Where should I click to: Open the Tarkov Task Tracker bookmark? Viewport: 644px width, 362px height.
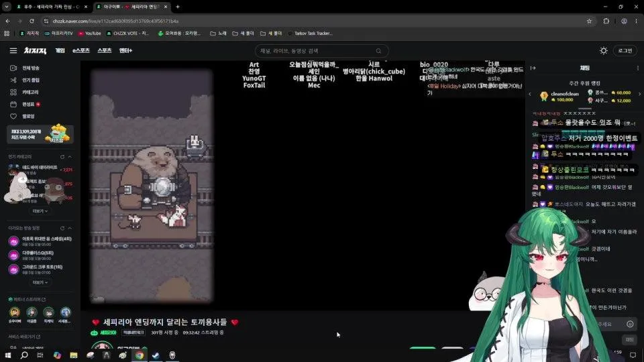coord(310,34)
